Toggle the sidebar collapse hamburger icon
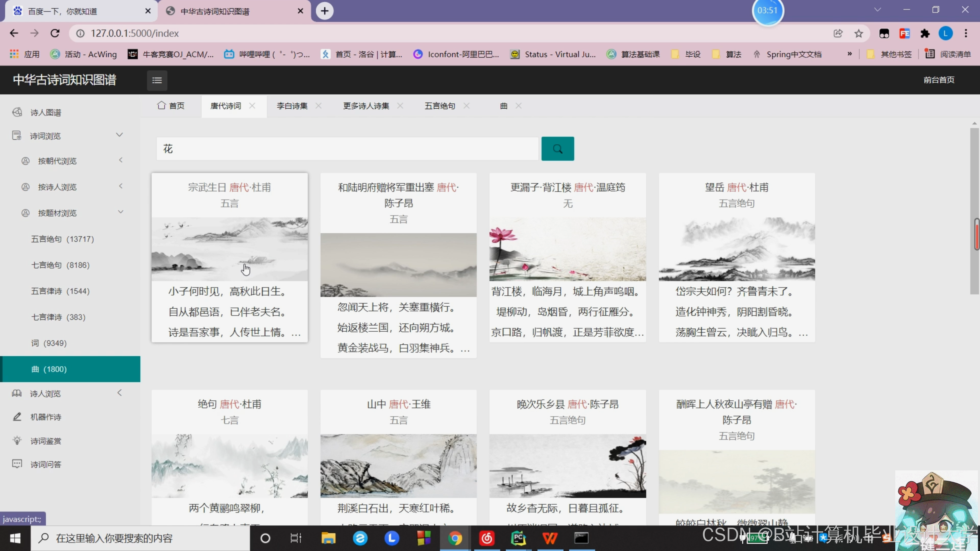The height and width of the screenshot is (551, 980). click(157, 80)
